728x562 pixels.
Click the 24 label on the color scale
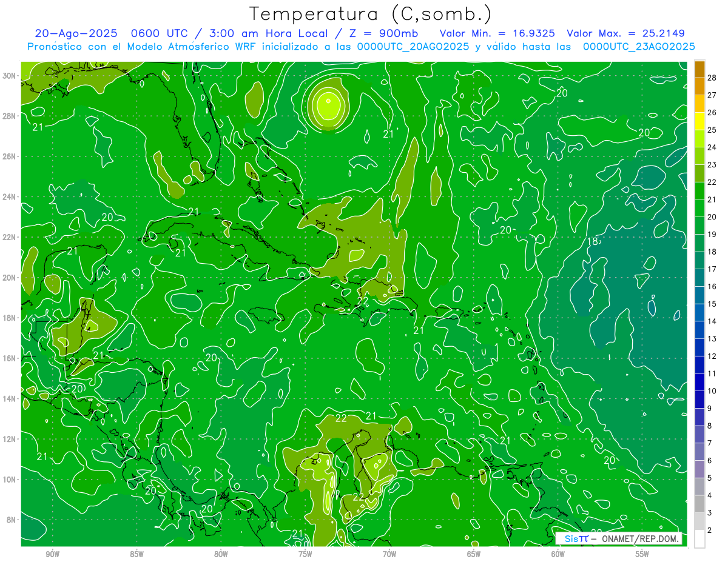click(712, 147)
